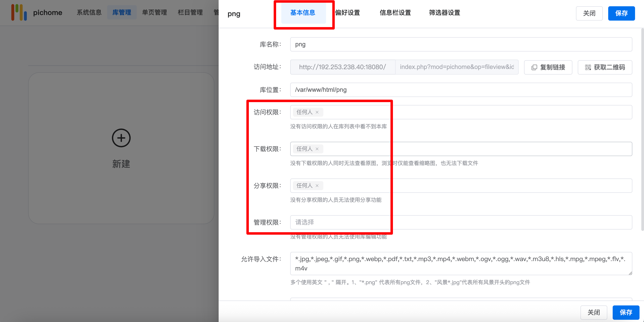Navigate to 单页管理 in top menu
Screen dimensions: 644x322
154,13
